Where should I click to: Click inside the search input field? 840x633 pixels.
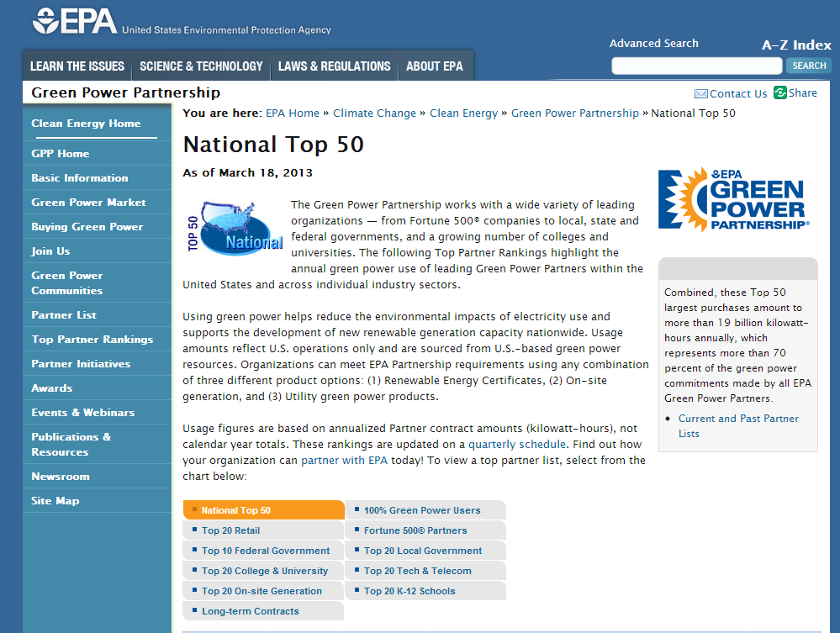(x=696, y=65)
